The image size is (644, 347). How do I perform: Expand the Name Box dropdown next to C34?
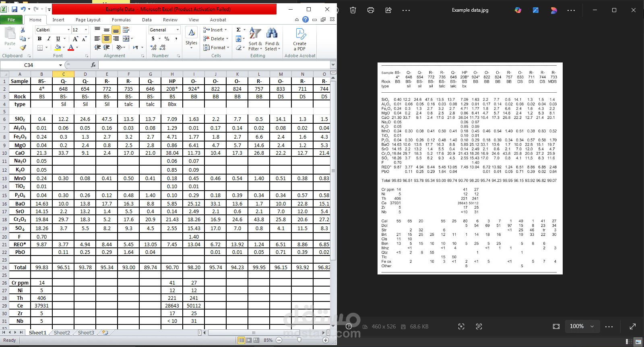point(60,65)
